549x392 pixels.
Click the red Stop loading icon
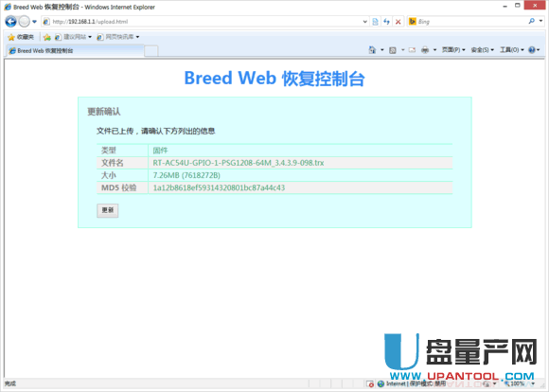398,22
